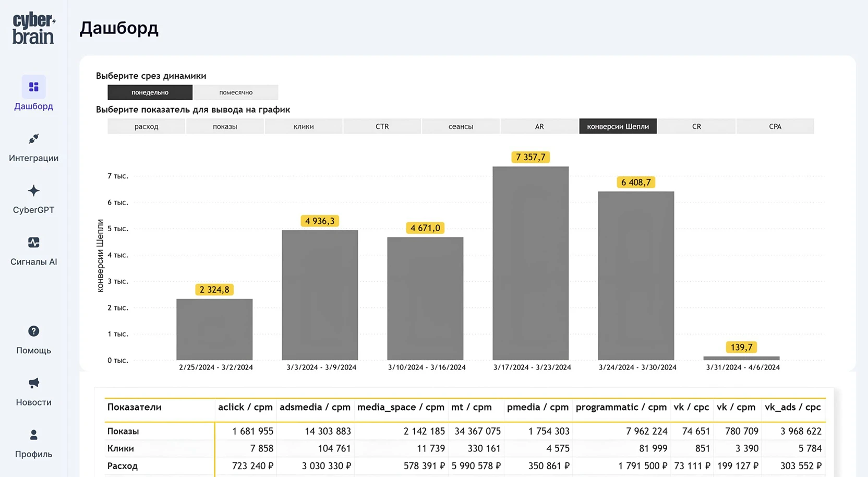Open Новости megaphone icon
The width and height of the screenshot is (868, 477).
pyautogui.click(x=33, y=383)
